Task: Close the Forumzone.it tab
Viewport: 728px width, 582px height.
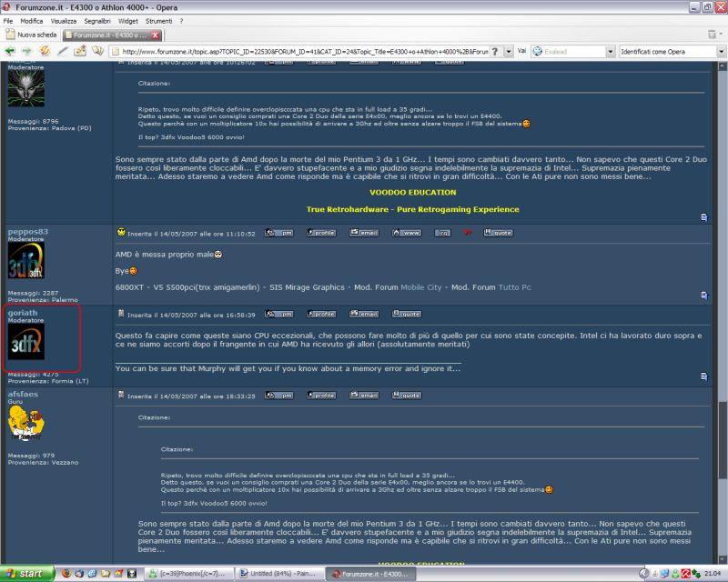Action: [x=156, y=35]
